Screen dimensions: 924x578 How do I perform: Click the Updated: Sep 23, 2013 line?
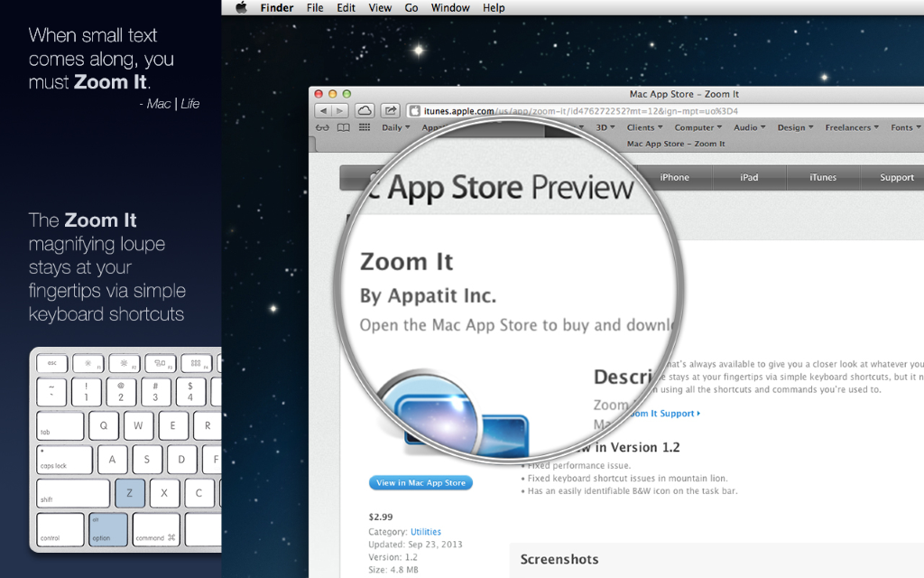point(415,545)
